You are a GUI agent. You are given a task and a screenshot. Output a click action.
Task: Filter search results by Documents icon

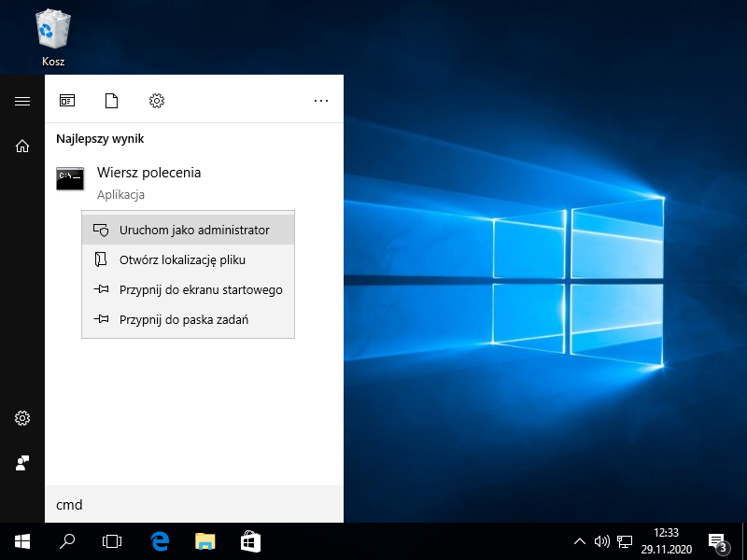click(112, 101)
